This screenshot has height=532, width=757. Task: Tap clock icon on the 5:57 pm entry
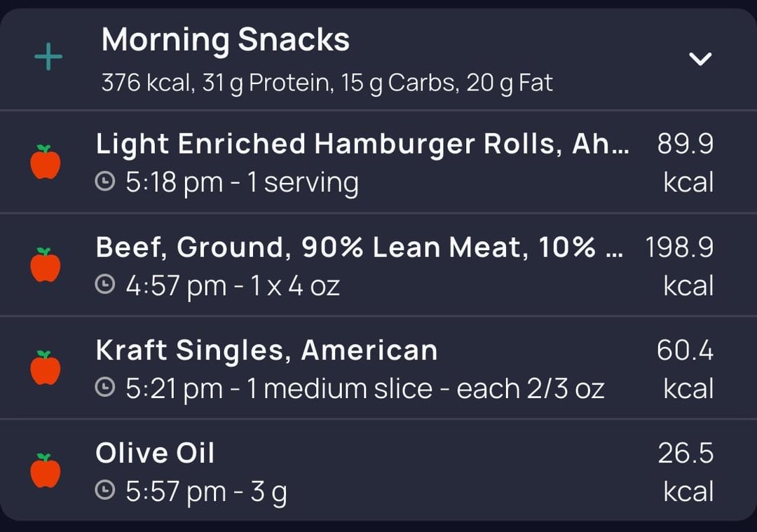(x=105, y=491)
